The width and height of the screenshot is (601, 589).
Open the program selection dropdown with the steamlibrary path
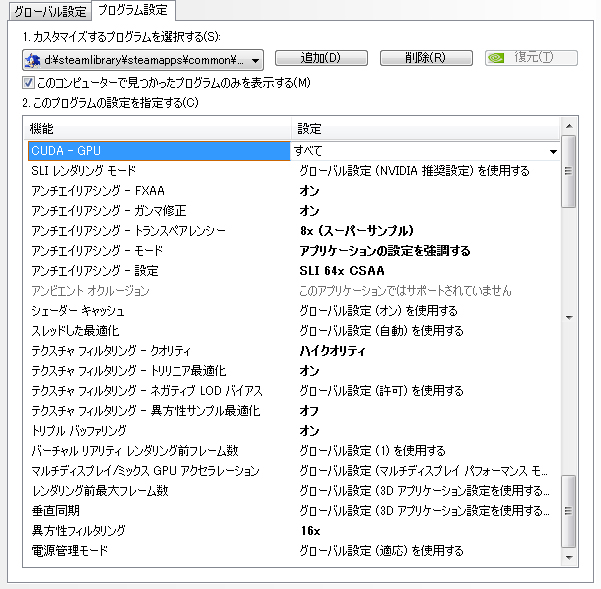pyautogui.click(x=143, y=60)
